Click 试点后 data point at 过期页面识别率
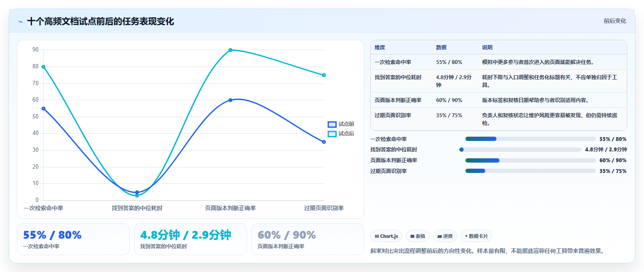This screenshot has width=644, height=272. tap(324, 75)
